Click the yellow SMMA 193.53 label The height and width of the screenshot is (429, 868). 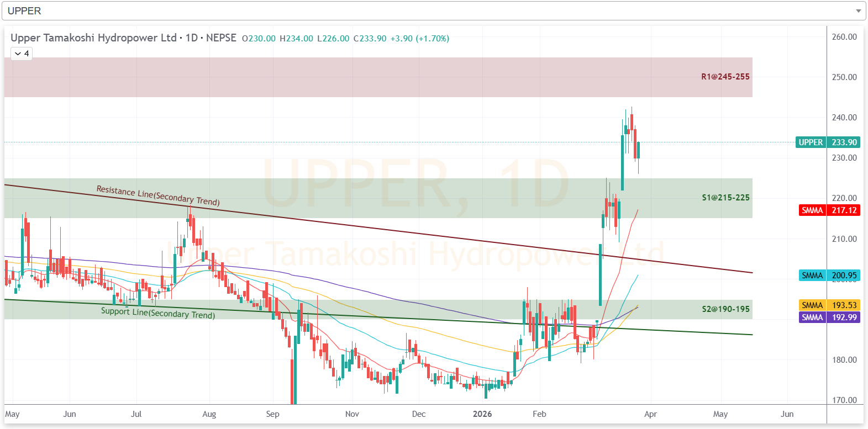pos(829,305)
